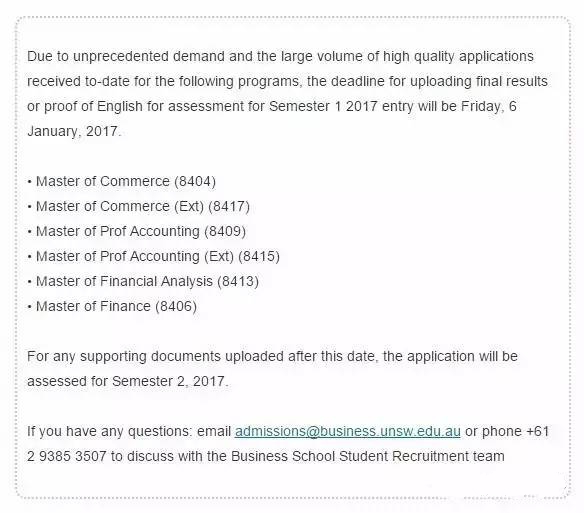Click the phone number 9385 3507 text
This screenshot has width=584, height=513.
point(73,456)
